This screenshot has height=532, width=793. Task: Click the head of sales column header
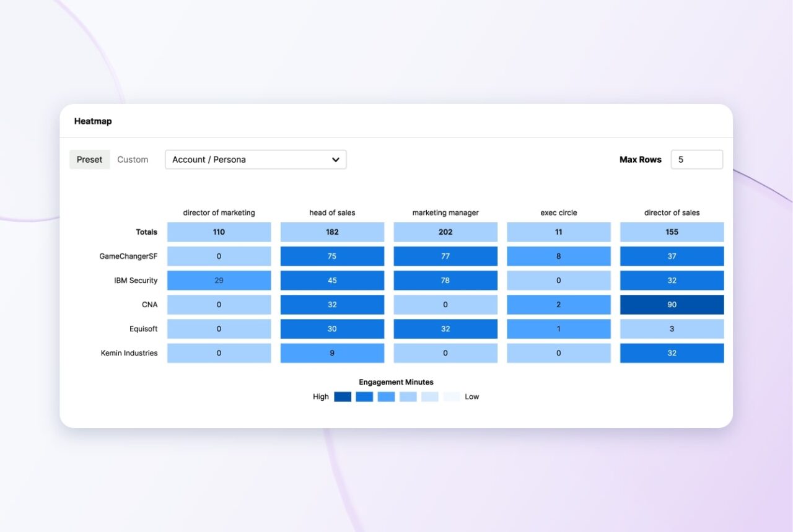click(332, 213)
